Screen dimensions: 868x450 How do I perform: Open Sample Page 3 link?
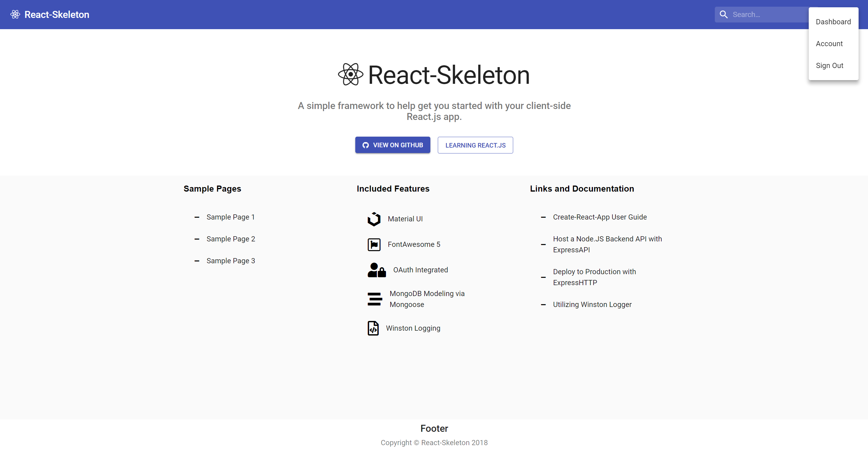pyautogui.click(x=231, y=261)
